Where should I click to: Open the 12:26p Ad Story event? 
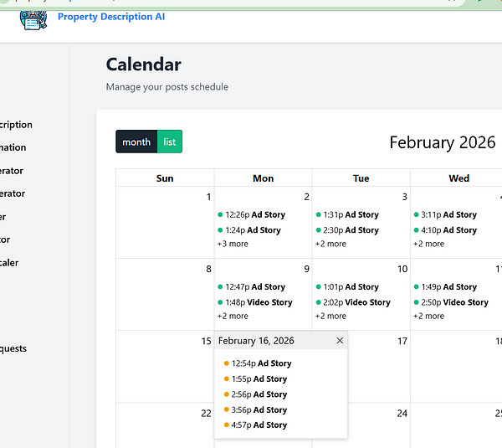pos(252,214)
